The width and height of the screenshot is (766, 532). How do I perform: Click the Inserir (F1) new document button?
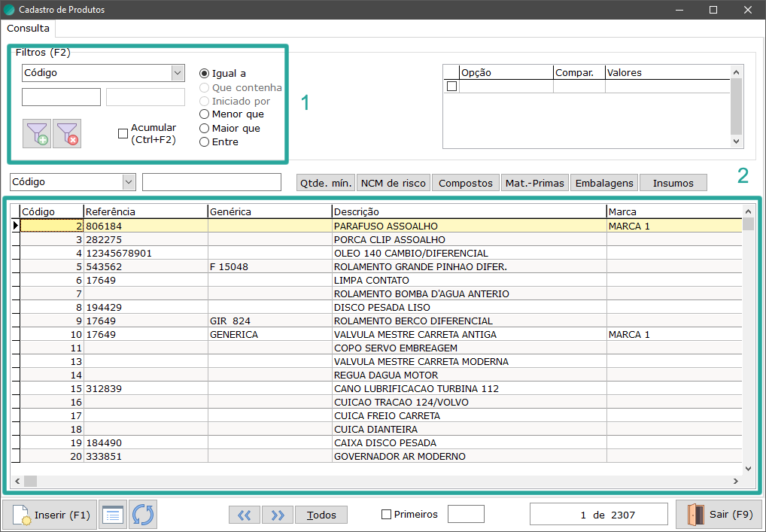[x=50, y=515]
